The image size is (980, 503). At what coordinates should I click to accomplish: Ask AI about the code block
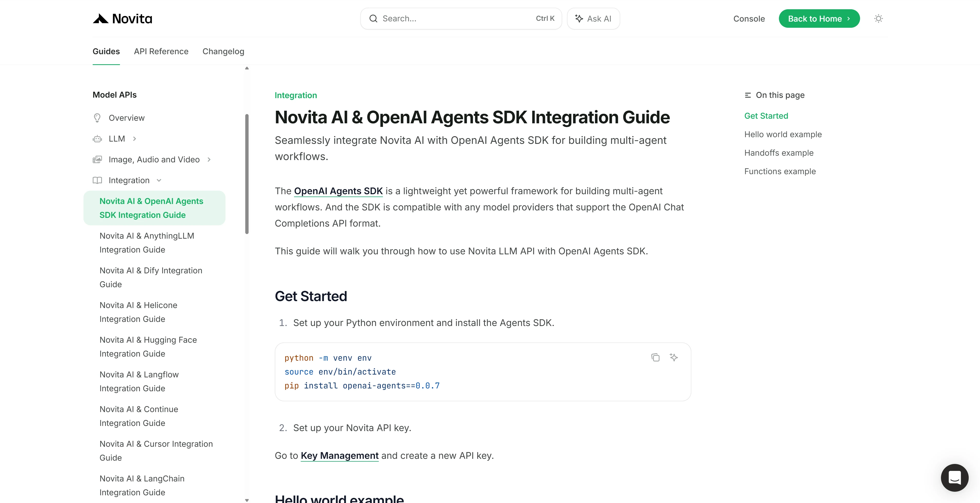[674, 357]
